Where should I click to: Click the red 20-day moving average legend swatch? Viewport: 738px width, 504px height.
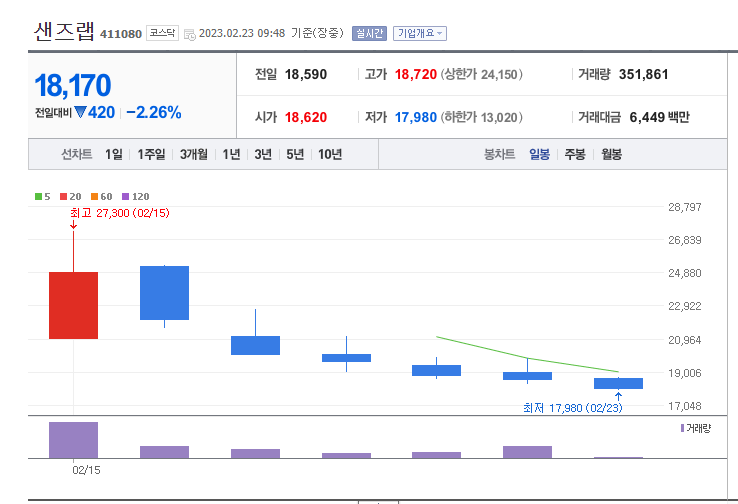click(x=64, y=196)
